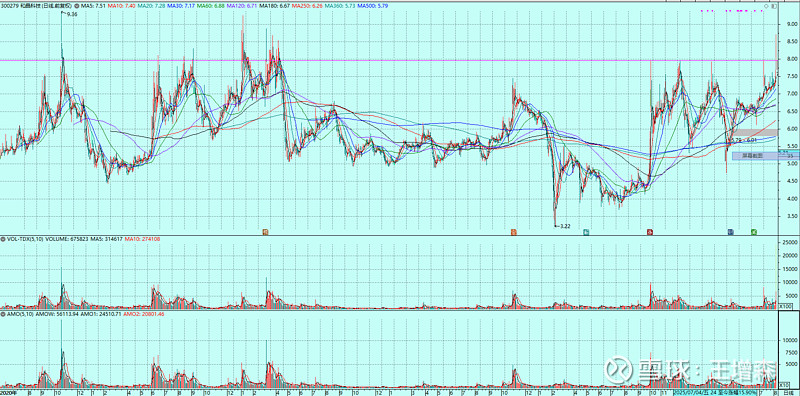
Task: Click the 2020 year label on time axis
Action: (7, 393)
